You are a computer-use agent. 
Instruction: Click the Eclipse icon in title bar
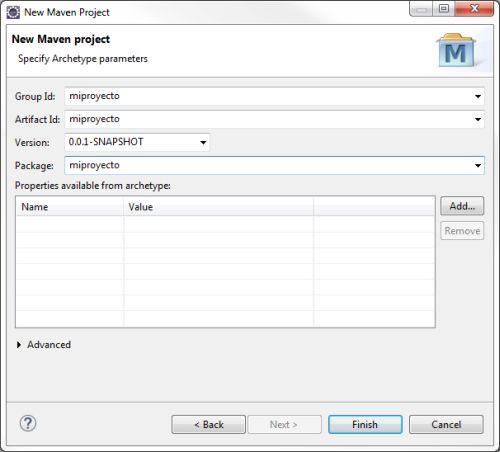coord(13,13)
